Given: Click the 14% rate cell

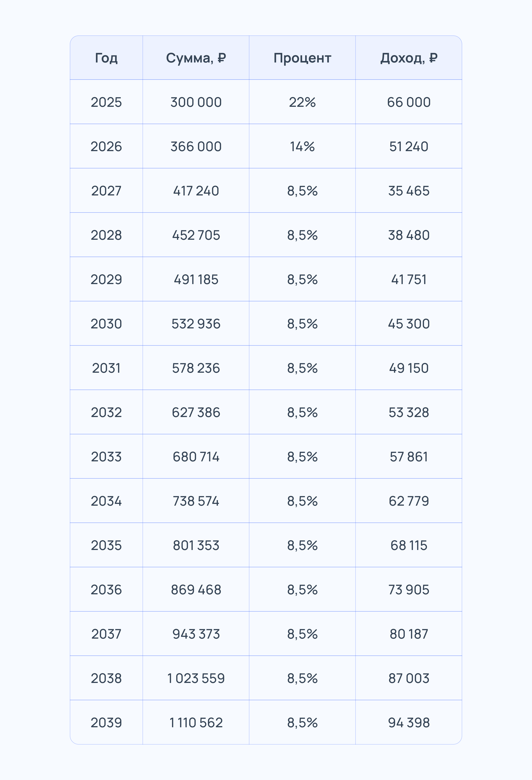Looking at the screenshot, I should 302,146.
